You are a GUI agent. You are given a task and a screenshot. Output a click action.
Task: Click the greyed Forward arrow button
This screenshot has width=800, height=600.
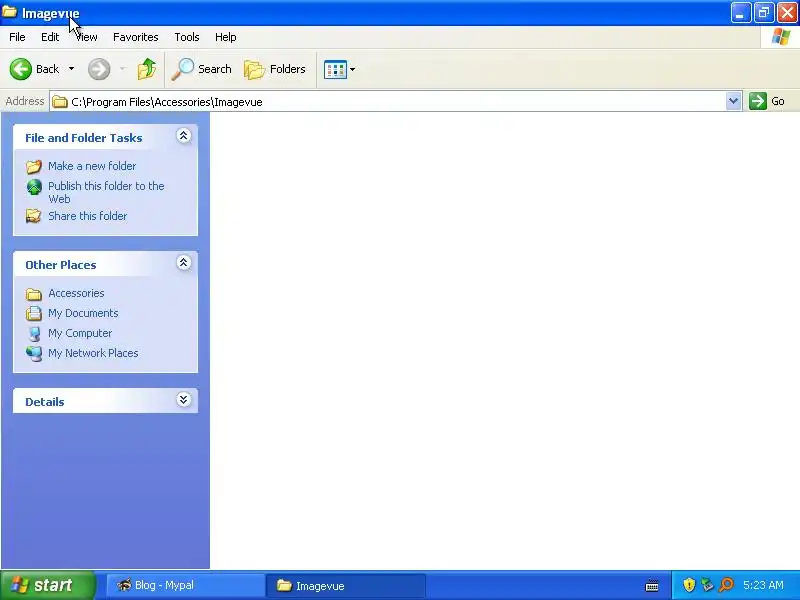click(x=99, y=69)
